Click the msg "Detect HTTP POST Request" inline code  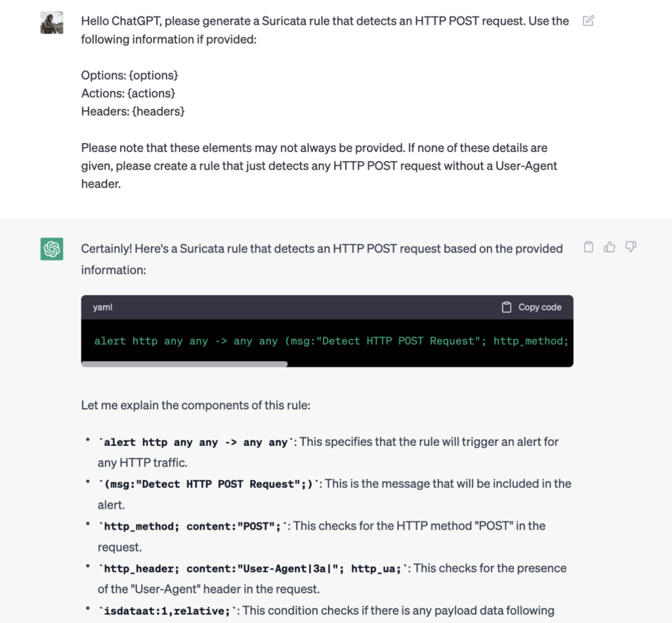pyautogui.click(x=208, y=485)
